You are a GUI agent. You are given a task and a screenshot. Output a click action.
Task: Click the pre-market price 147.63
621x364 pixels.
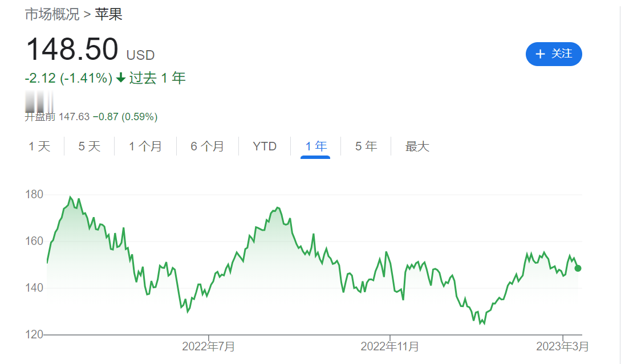click(x=74, y=117)
